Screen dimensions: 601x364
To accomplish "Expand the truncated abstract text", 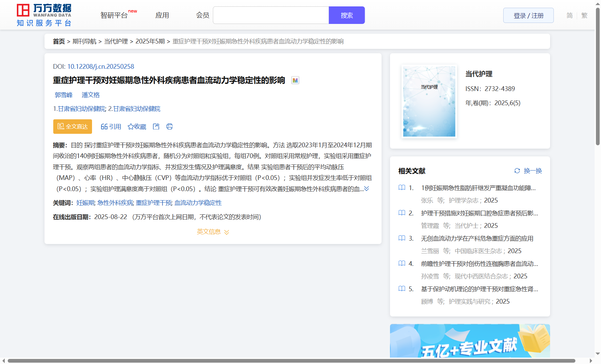I will coord(367,189).
